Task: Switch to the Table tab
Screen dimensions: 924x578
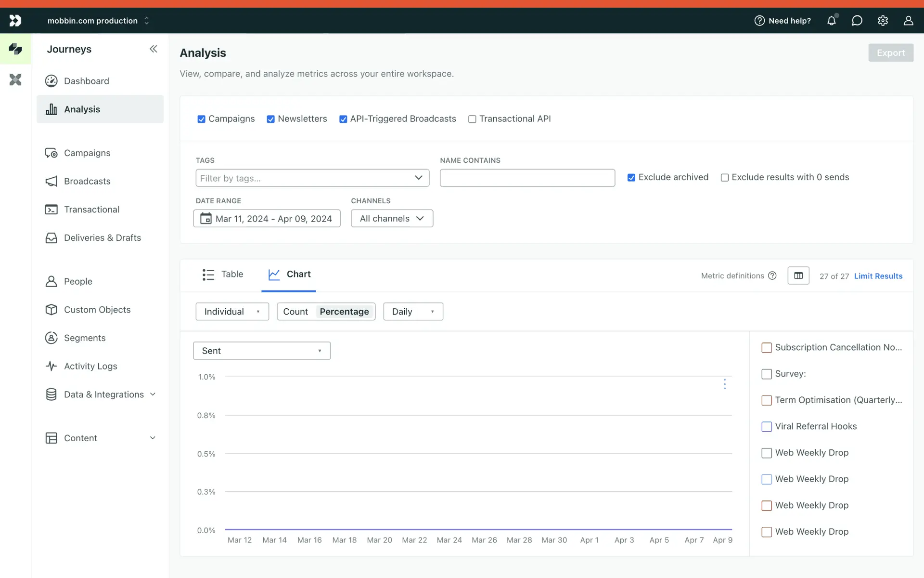Action: [223, 275]
